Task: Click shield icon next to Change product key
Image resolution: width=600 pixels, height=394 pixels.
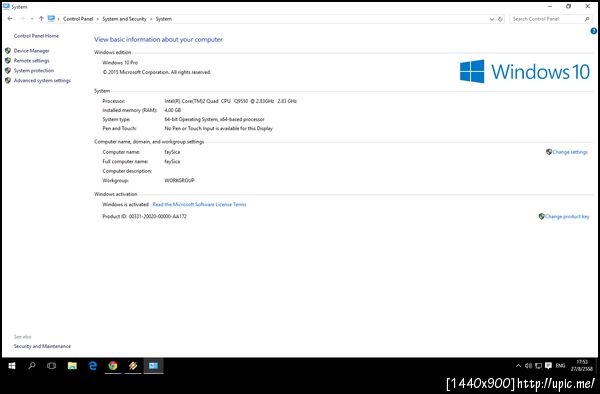Action: point(541,217)
